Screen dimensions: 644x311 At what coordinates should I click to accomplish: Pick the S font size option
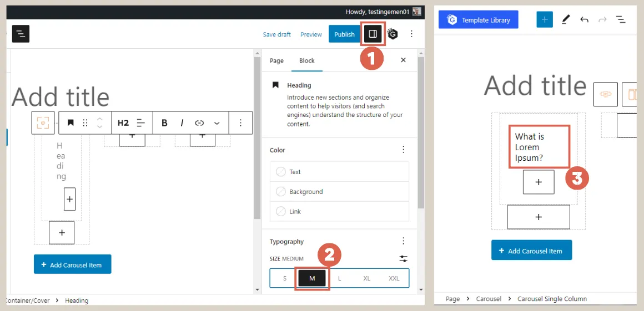coord(285,278)
